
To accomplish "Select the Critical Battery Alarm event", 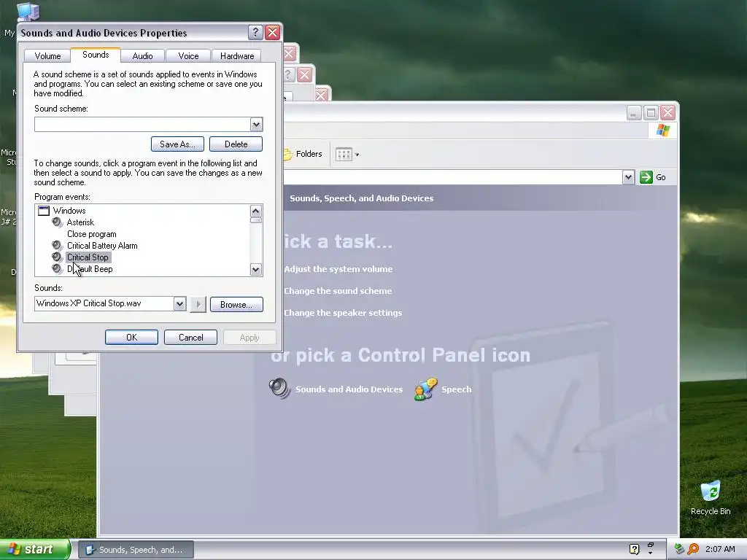I will coord(102,246).
